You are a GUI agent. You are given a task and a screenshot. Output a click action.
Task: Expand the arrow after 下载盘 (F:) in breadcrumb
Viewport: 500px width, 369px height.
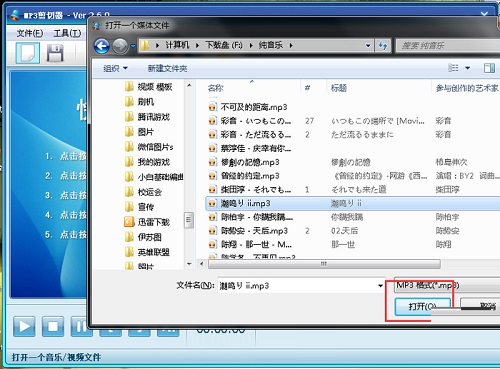click(251, 45)
